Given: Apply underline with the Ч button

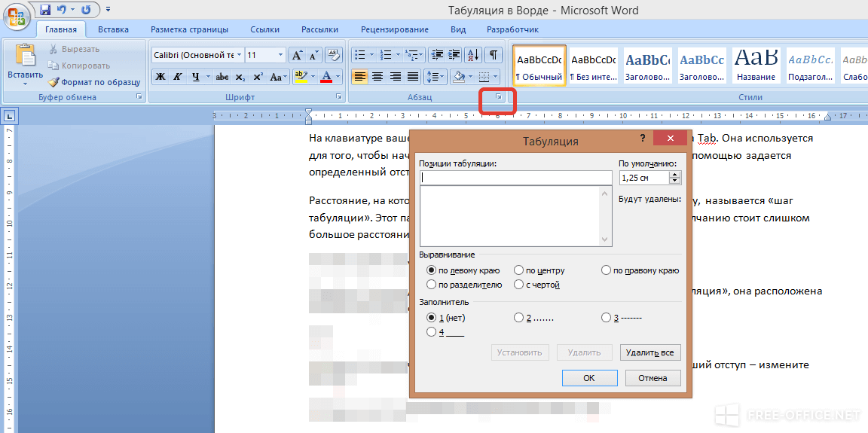Looking at the screenshot, I should tap(195, 76).
